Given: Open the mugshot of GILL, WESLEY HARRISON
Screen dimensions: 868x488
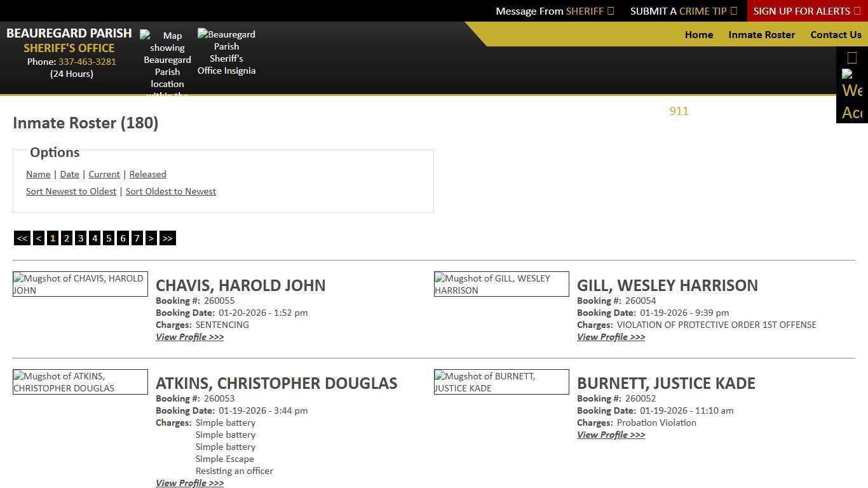Looking at the screenshot, I should [501, 284].
